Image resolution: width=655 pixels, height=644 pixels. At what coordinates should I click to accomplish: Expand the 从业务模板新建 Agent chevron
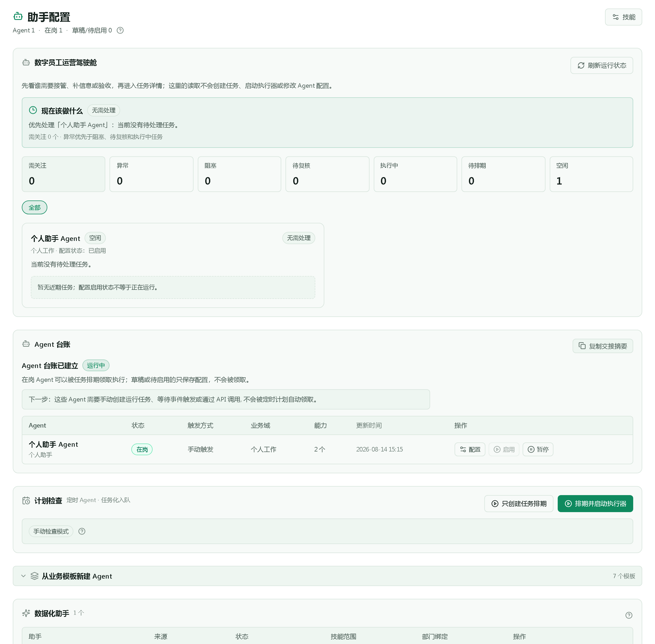pos(23,576)
